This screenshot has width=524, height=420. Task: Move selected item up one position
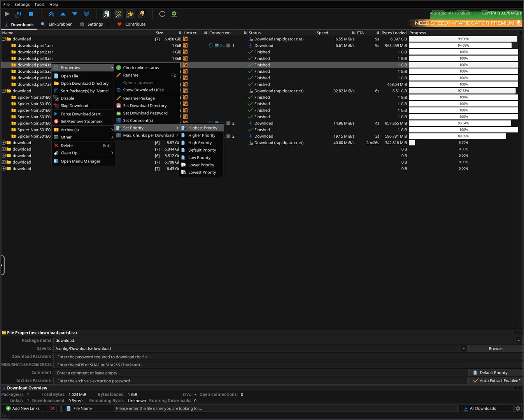[63, 14]
